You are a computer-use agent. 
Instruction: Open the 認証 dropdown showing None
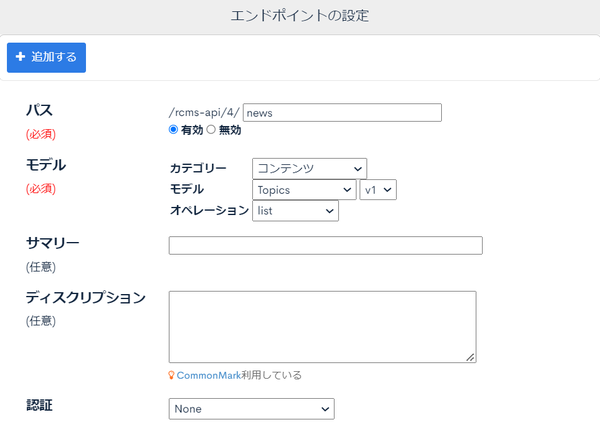click(x=251, y=409)
